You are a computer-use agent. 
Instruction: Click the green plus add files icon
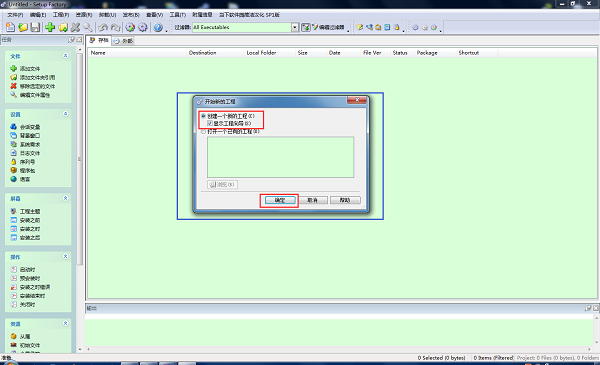[x=50, y=27]
